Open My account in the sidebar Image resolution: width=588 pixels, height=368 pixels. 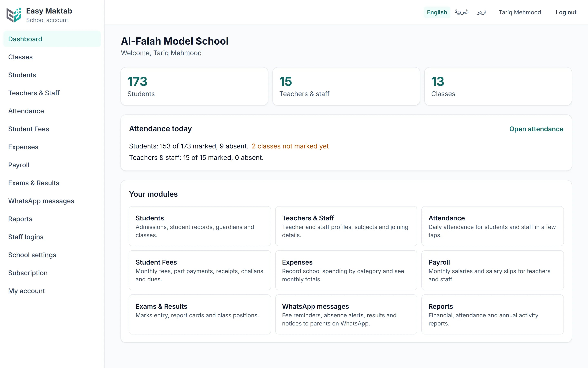tap(52, 291)
